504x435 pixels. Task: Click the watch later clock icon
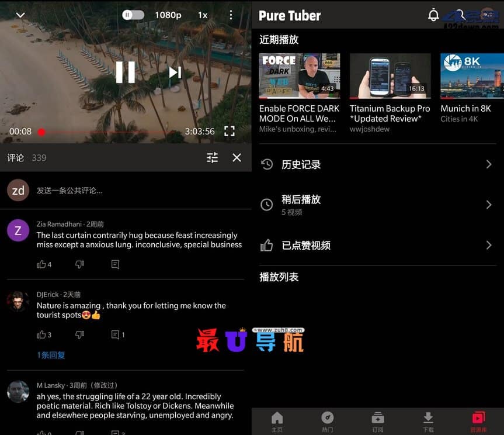pyautogui.click(x=266, y=205)
